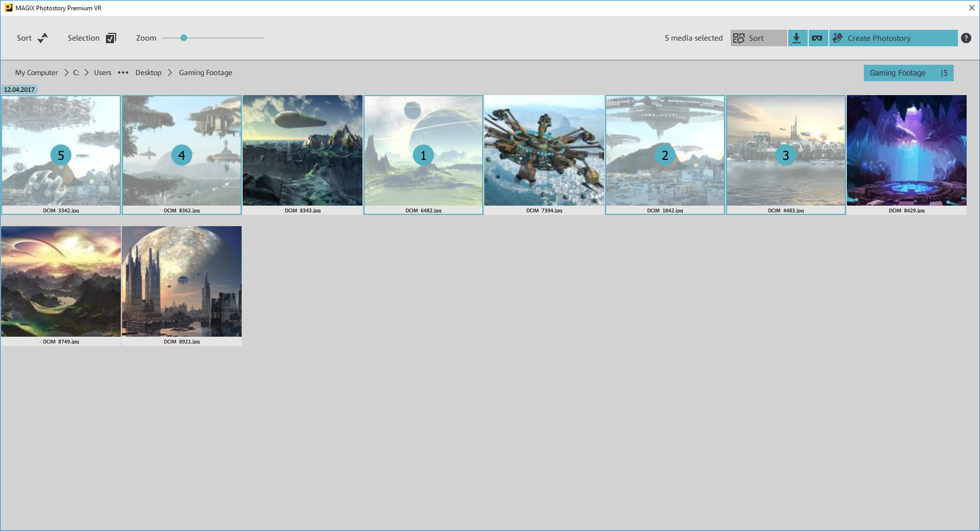Viewport: 980px width, 531px height.
Task: Deselect image numbered 1 (DCIM 6482.jpg)
Action: [423, 154]
